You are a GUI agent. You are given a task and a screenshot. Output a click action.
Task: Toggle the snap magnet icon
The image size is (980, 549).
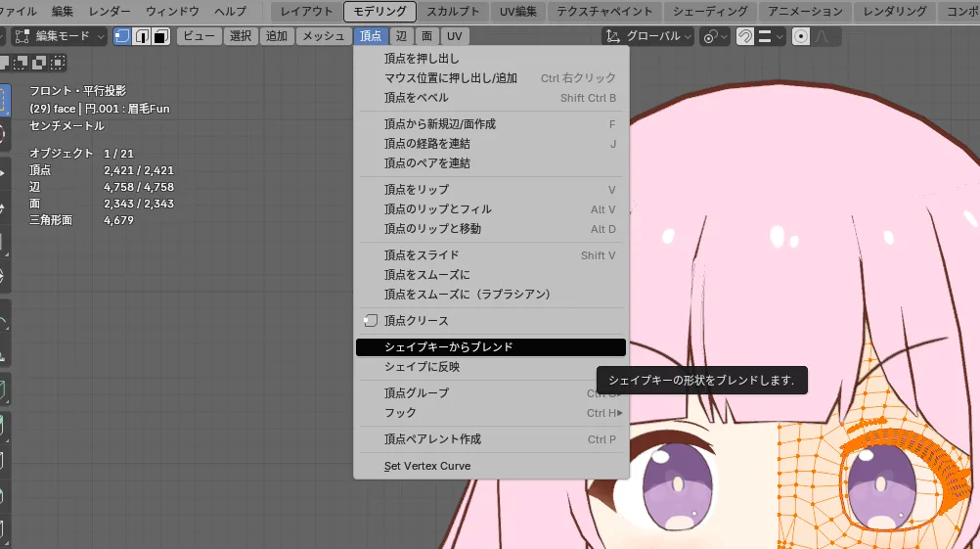(x=745, y=36)
